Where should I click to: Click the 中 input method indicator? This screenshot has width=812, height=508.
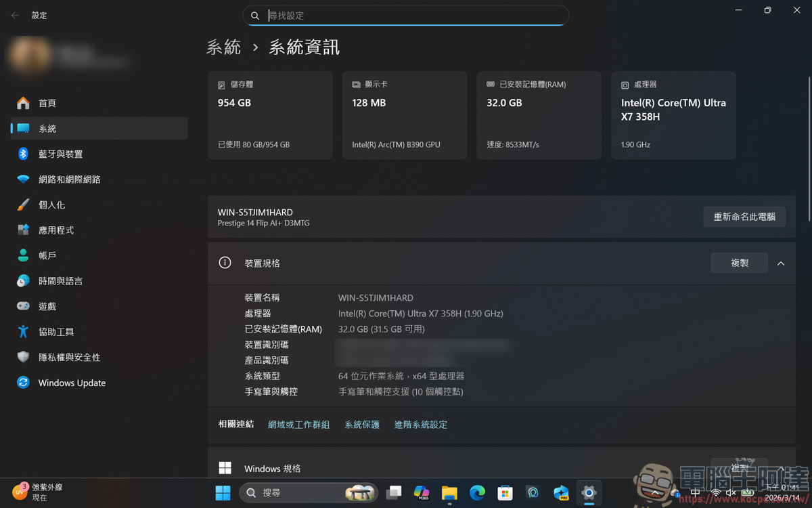696,492
